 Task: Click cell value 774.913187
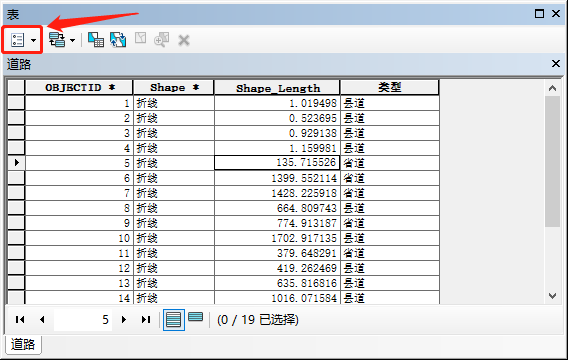[x=277, y=223]
